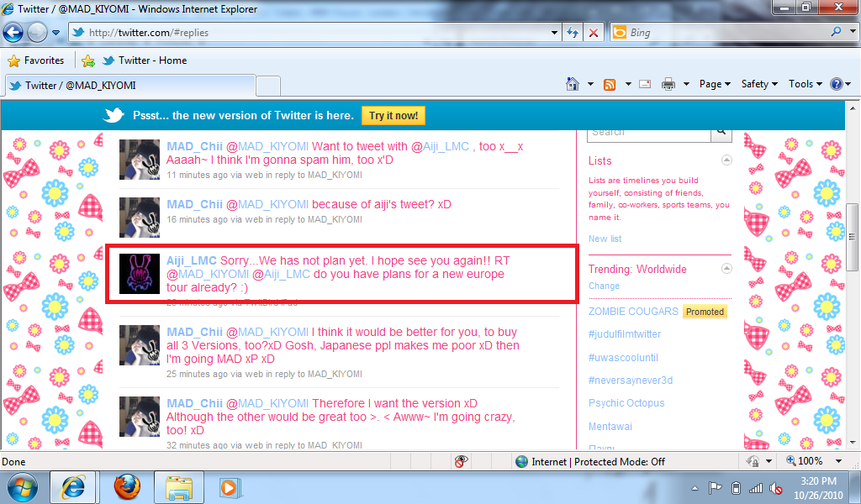Viewport: 861px width, 504px height.
Task: Click the Add to Favorites Bar icon
Action: [x=87, y=60]
